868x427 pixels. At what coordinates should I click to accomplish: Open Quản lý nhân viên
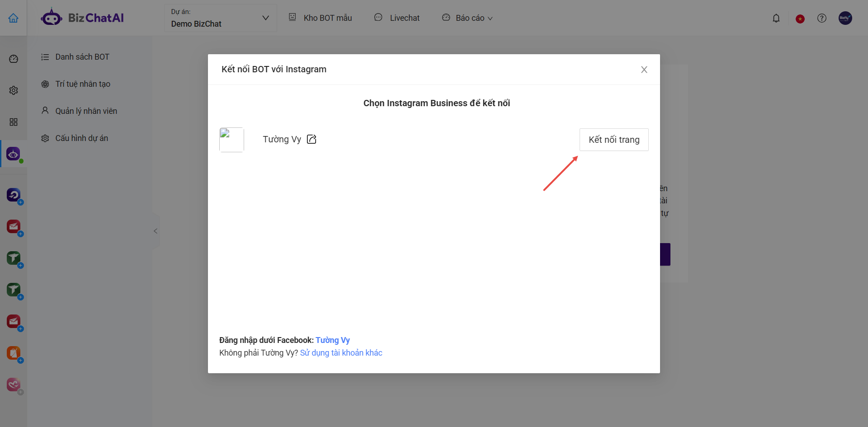pyautogui.click(x=86, y=111)
